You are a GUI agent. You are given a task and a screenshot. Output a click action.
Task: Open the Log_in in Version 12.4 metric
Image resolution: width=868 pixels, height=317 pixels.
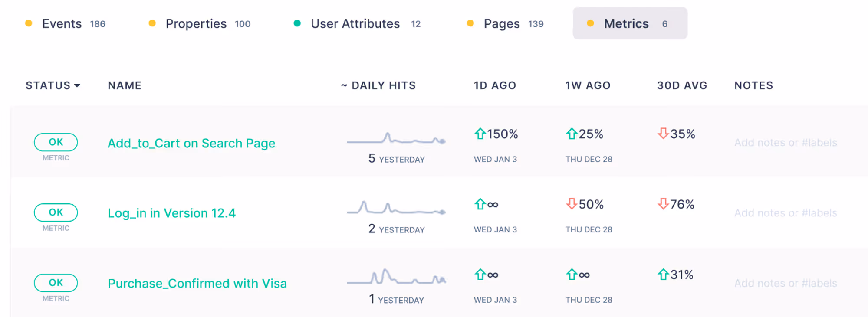[172, 213]
